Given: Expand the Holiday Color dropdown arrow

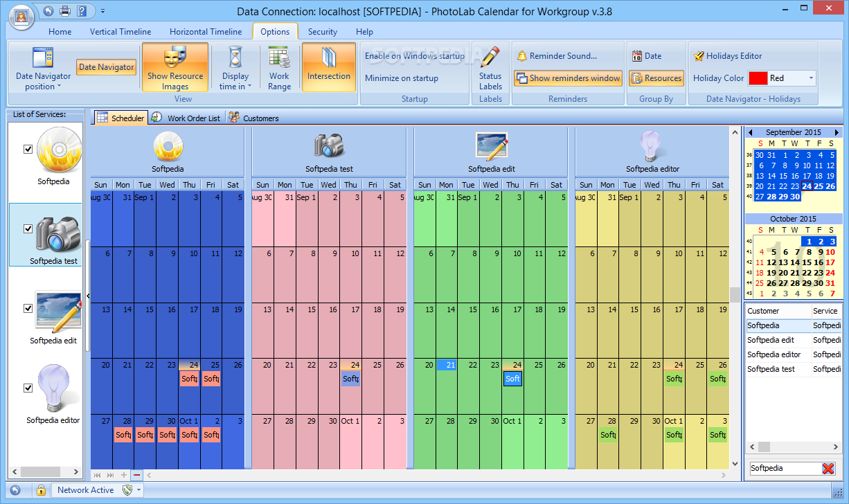Looking at the screenshot, I should (x=811, y=78).
